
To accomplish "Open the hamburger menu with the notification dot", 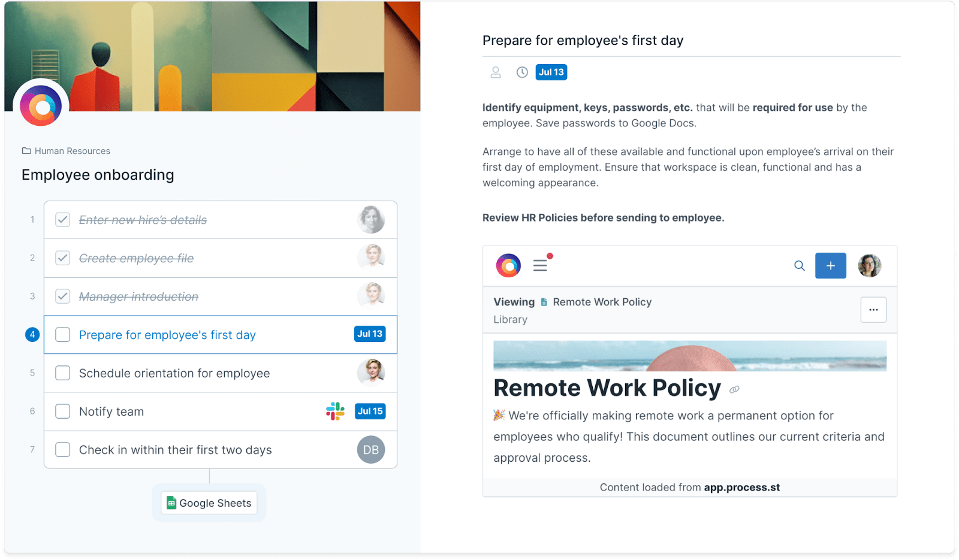I will [541, 265].
